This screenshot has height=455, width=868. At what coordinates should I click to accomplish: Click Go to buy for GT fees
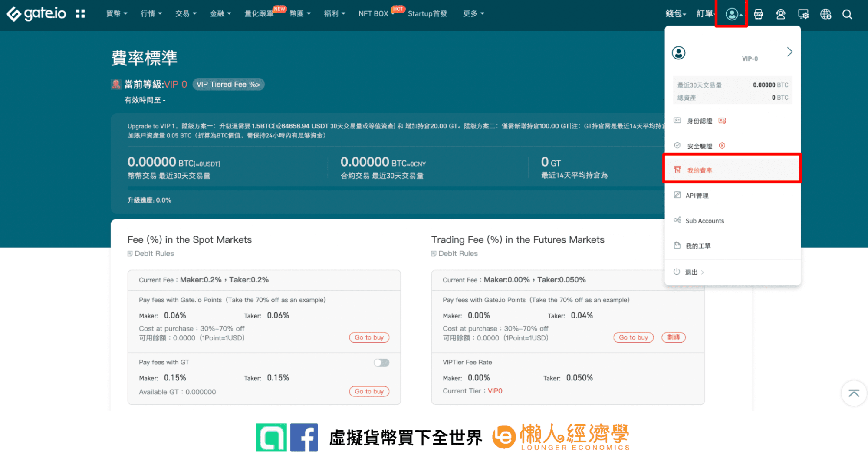click(369, 391)
